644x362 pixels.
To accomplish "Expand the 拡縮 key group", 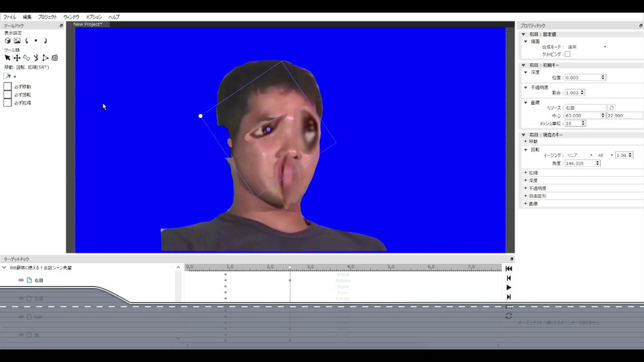I will pos(525,173).
